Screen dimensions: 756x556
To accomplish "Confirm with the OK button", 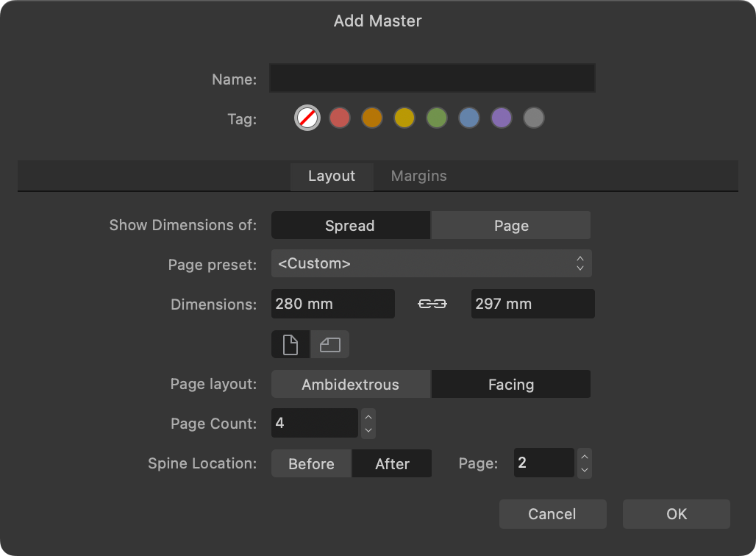I will [676, 514].
